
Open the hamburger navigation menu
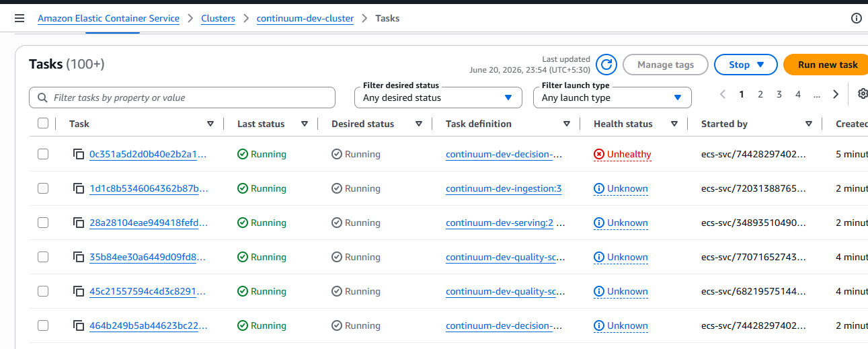pyautogui.click(x=19, y=19)
